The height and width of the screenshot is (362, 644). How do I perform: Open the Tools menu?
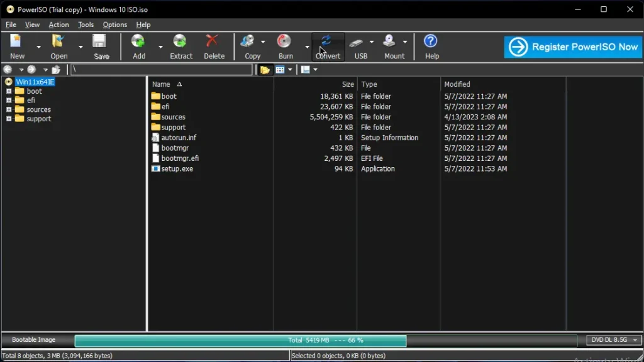point(86,25)
